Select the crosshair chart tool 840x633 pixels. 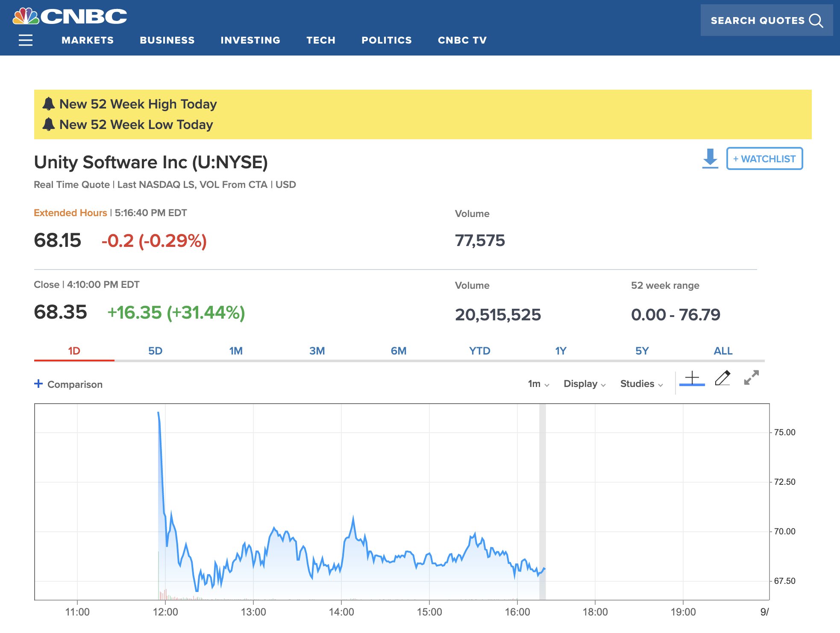692,378
